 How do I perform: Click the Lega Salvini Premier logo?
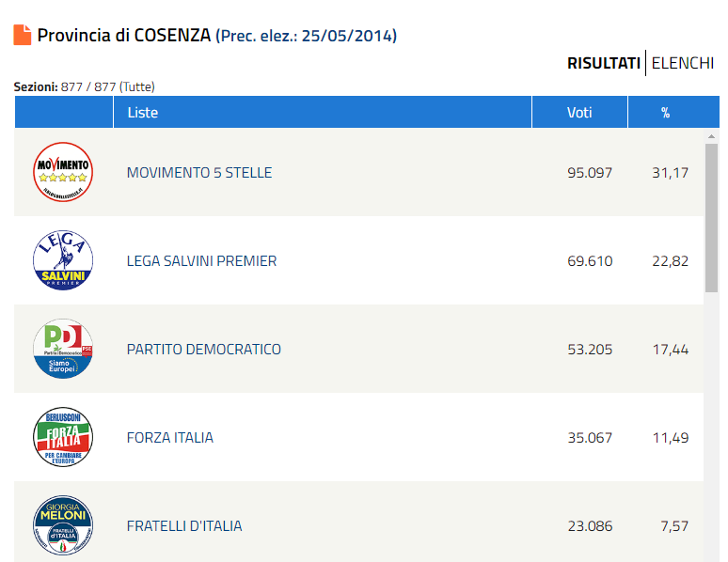point(63,260)
